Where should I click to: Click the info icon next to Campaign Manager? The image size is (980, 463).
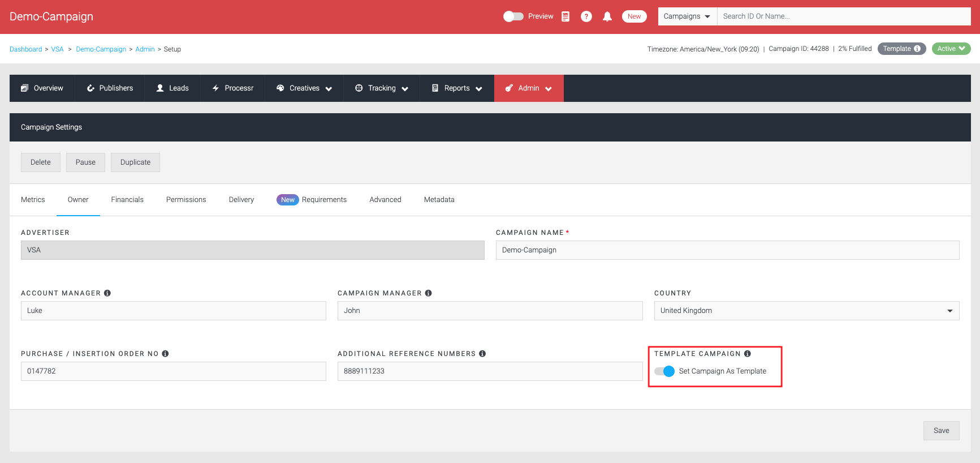click(x=429, y=293)
